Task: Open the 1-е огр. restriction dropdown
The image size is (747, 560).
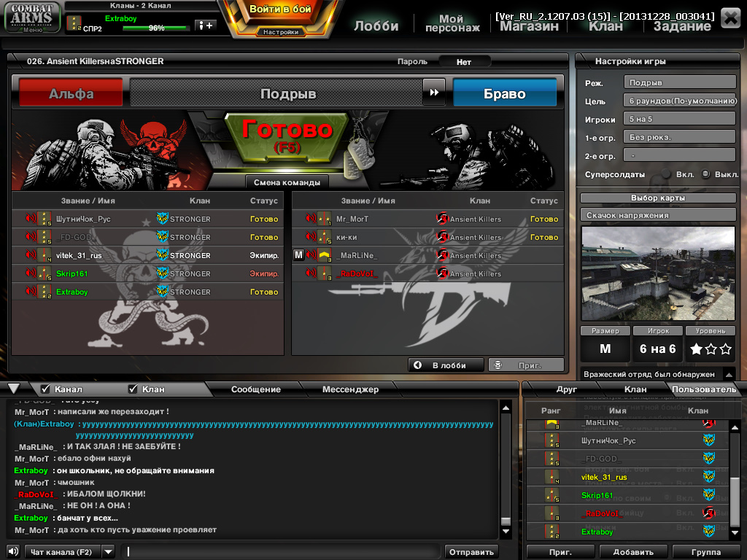Action: coord(680,137)
